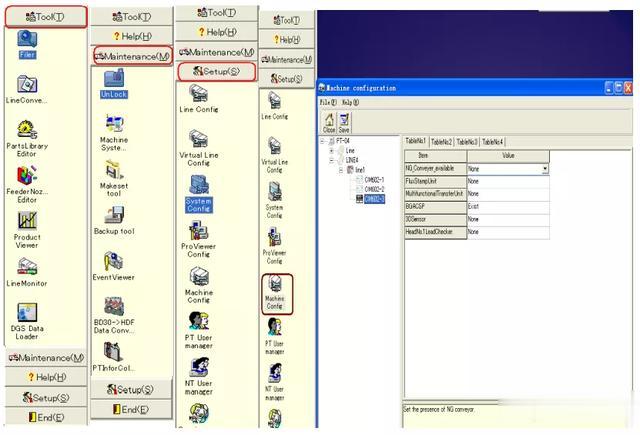Switch to the TableNo4 tab
The width and height of the screenshot is (640, 435).
493,142
